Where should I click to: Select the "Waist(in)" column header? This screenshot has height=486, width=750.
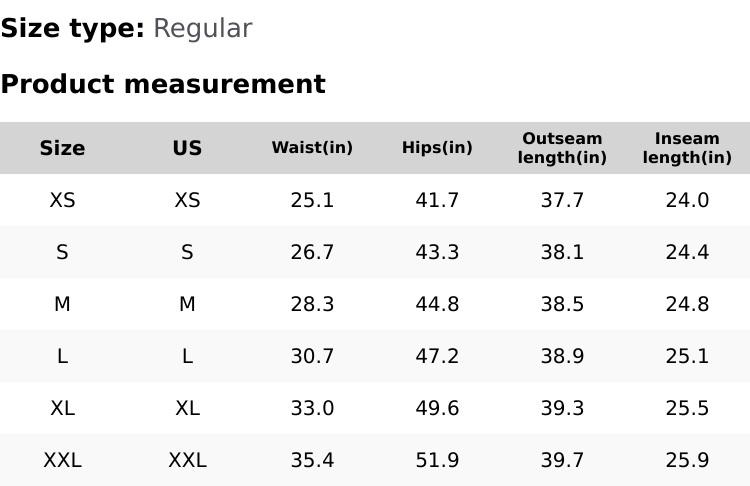(312, 148)
